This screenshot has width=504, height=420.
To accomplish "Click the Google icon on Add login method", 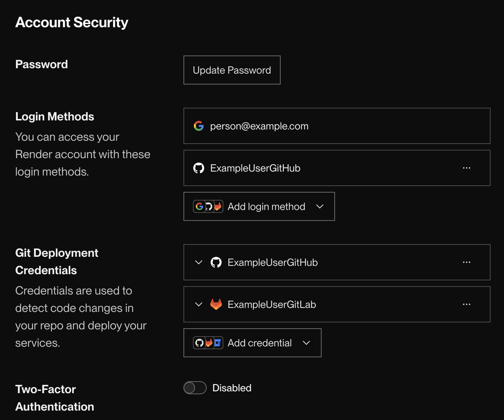I will tap(199, 206).
